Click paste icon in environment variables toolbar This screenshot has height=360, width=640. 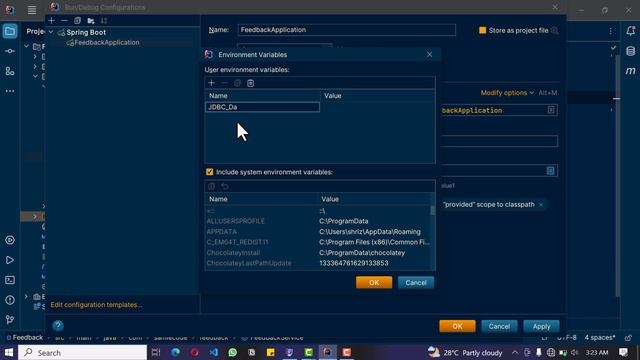click(x=251, y=83)
